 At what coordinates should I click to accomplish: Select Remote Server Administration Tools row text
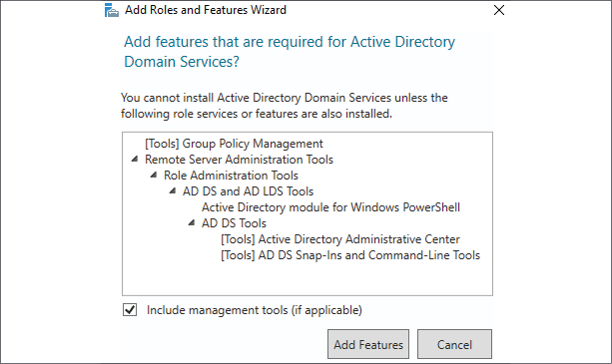(x=239, y=160)
